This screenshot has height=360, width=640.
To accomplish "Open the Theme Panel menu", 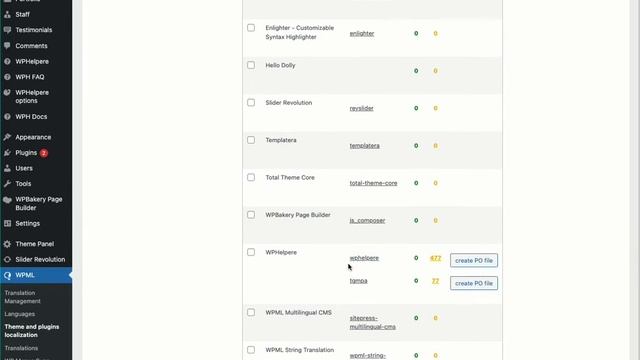I will click(x=36, y=244).
